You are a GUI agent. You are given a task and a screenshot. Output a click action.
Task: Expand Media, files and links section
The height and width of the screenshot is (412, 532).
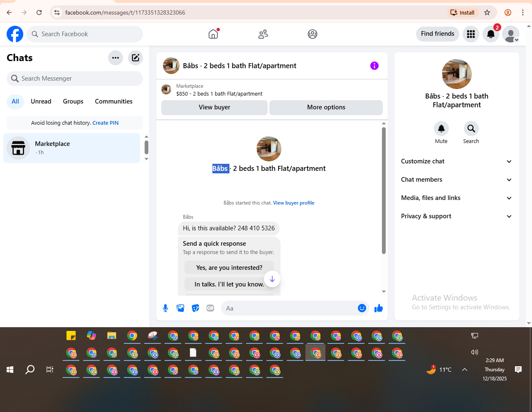click(x=457, y=198)
